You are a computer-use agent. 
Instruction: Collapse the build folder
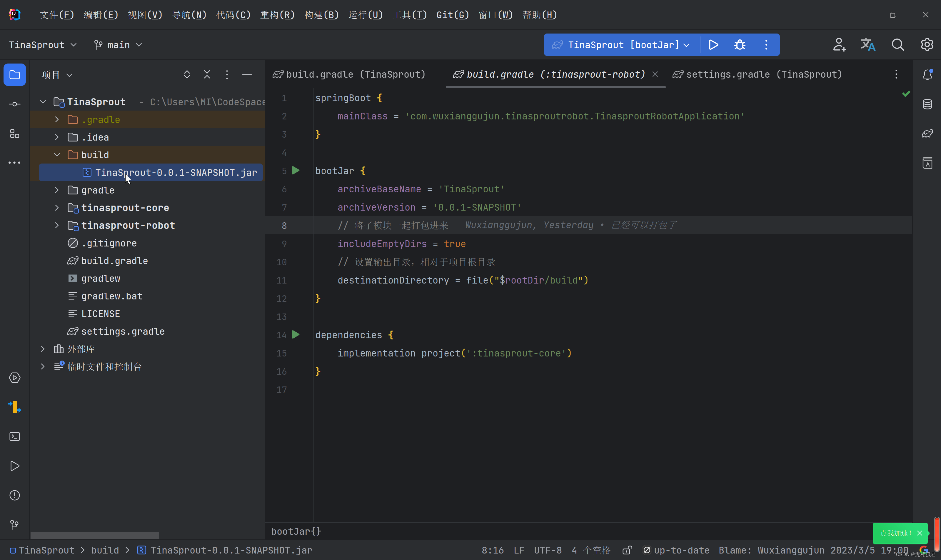click(x=56, y=155)
